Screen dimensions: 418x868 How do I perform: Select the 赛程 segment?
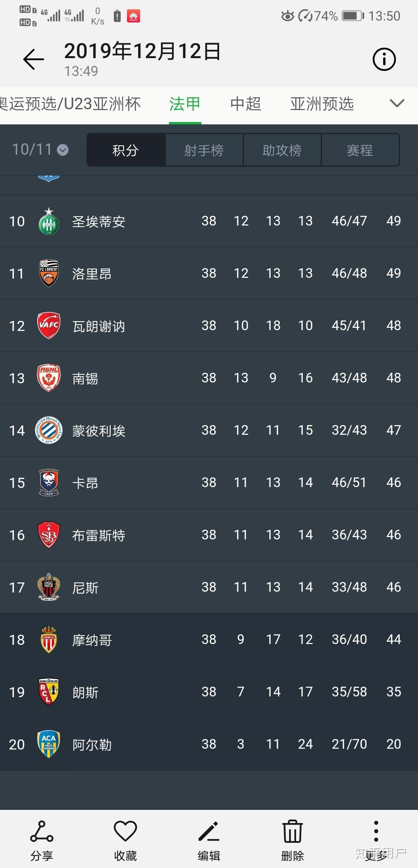(360, 150)
